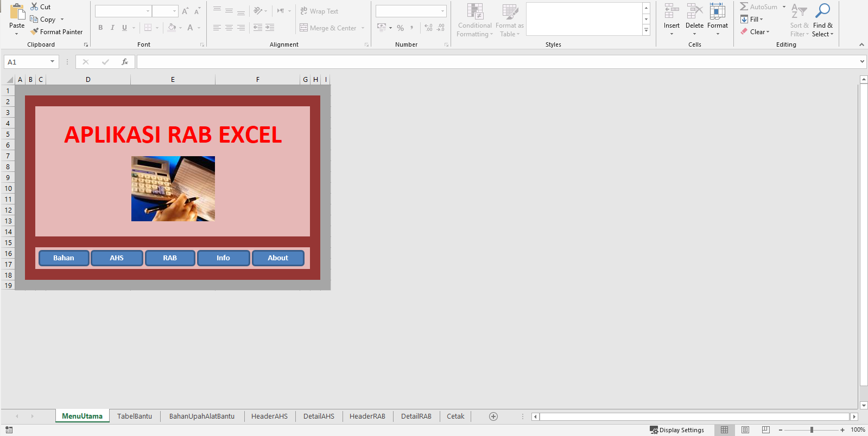Apply Percent Style
Viewport: 868px width, 436px height.
tap(400, 28)
